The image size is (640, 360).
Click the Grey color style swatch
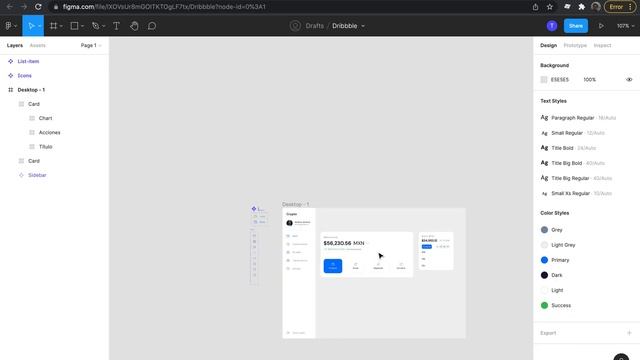tap(544, 230)
